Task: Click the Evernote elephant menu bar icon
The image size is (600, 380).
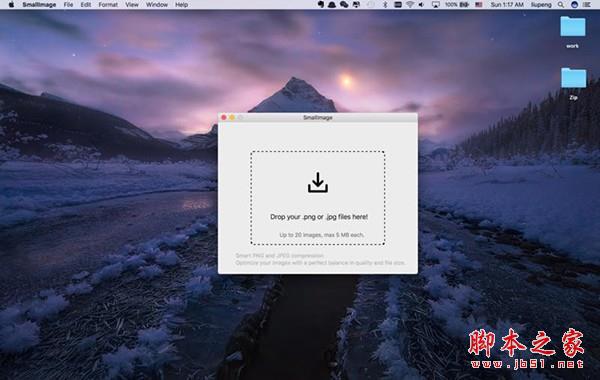Action: (321, 5)
